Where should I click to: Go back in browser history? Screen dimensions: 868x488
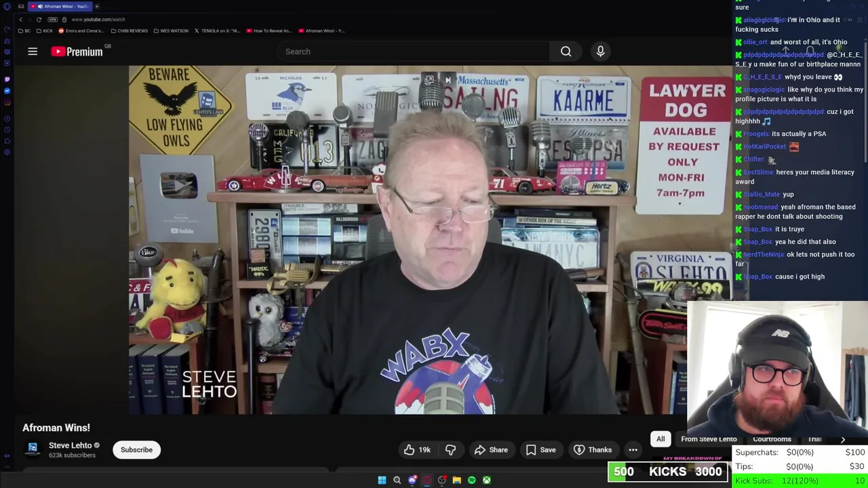coord(20,19)
